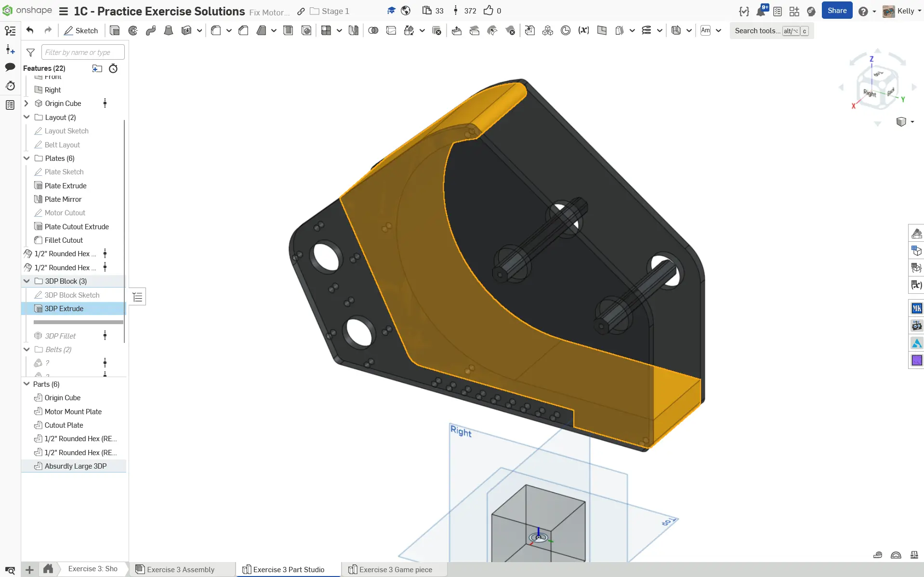924x577 pixels.
Task: Expand the Origin Cube feature
Action: (x=26, y=104)
